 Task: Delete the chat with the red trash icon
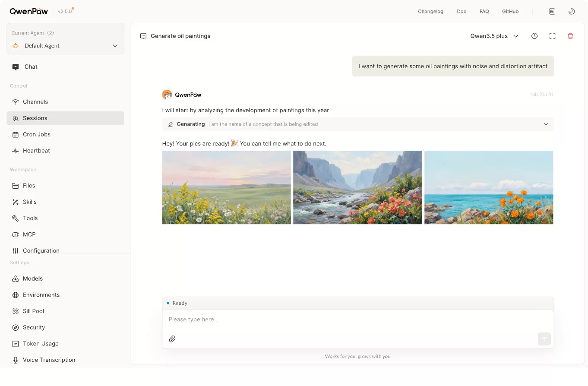click(570, 36)
